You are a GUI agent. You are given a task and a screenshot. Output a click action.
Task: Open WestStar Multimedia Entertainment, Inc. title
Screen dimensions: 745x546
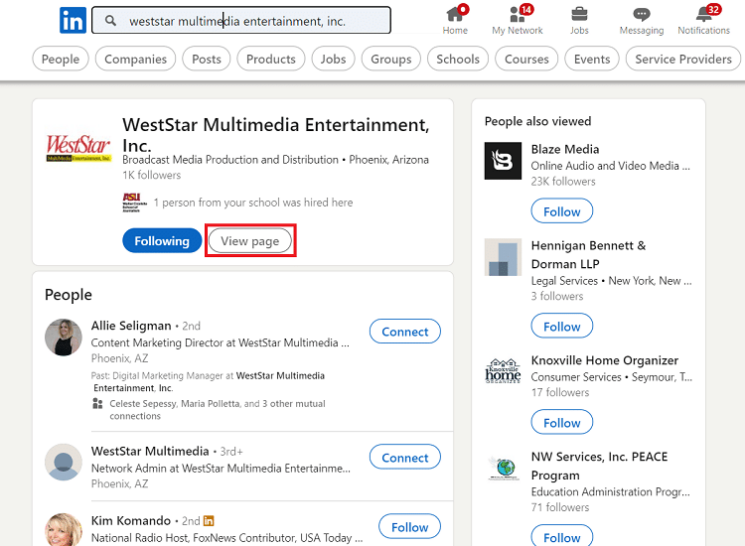click(x=276, y=135)
